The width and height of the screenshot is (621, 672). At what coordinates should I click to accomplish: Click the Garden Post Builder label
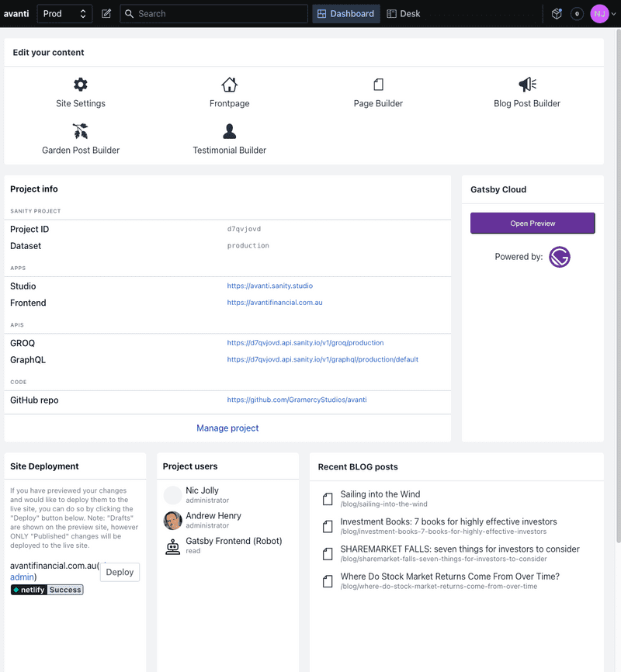(x=81, y=150)
